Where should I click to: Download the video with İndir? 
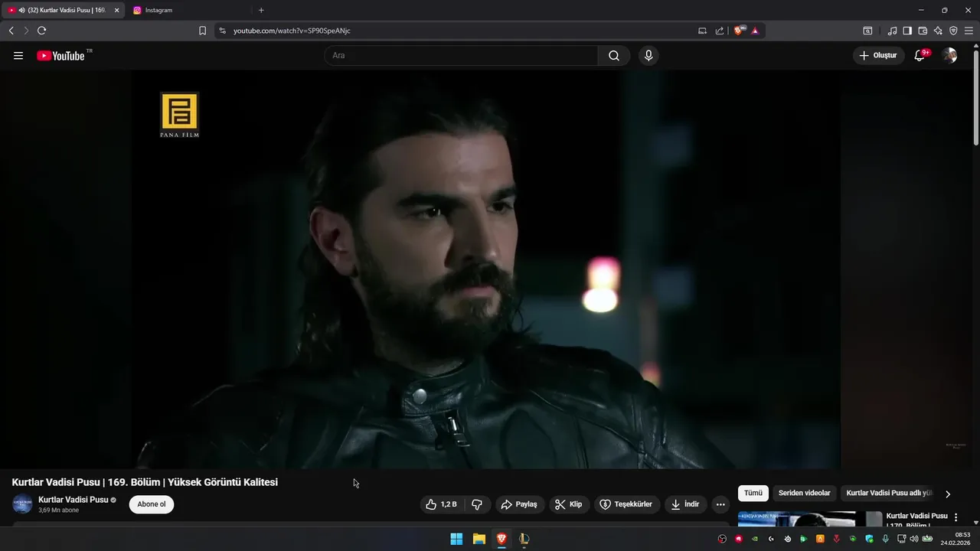coord(686,504)
